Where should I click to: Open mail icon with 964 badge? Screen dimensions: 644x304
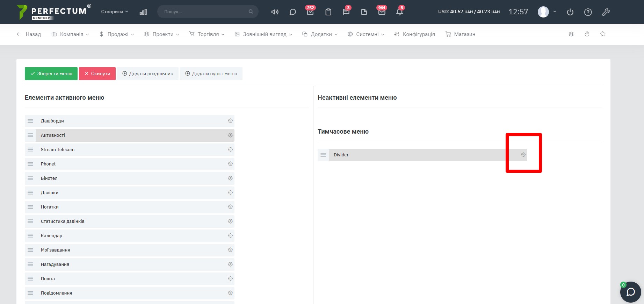382,12
